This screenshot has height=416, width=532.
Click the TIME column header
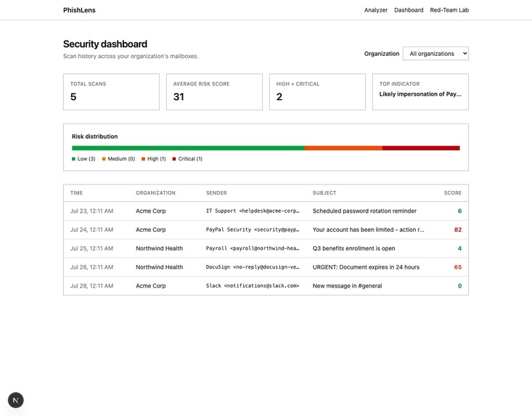[x=76, y=192]
